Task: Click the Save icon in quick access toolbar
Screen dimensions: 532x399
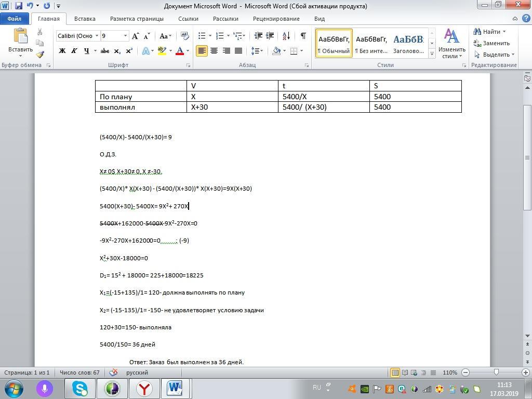Action: pyautogui.click(x=19, y=6)
